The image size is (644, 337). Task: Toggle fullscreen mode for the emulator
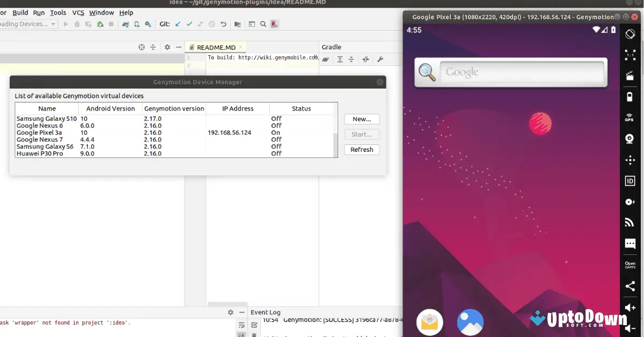[630, 54]
